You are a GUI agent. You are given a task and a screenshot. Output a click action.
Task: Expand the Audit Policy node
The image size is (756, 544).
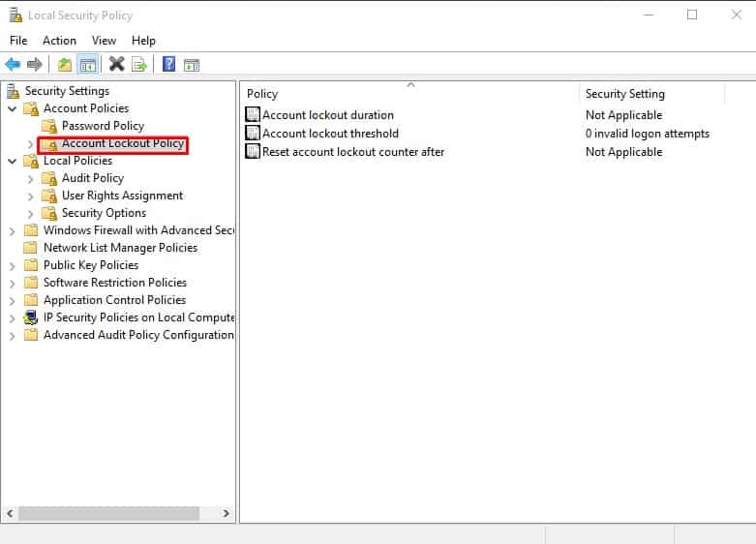pos(30,179)
